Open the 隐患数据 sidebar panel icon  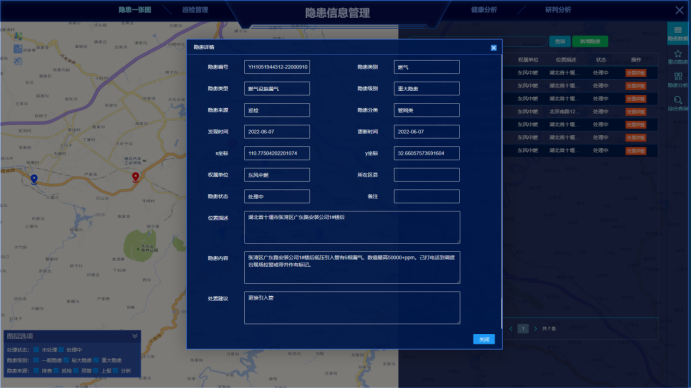click(677, 34)
